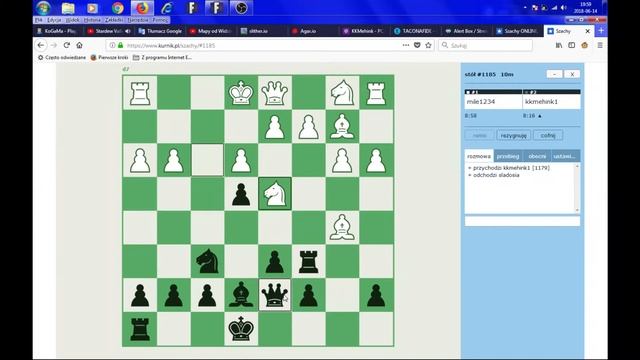Select the white pawn below the white queen
The height and width of the screenshot is (360, 640).
(x=275, y=127)
